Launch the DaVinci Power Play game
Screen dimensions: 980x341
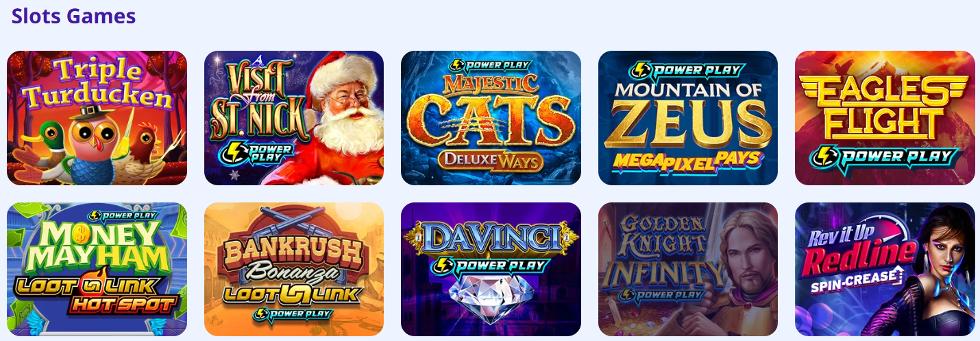click(491, 269)
